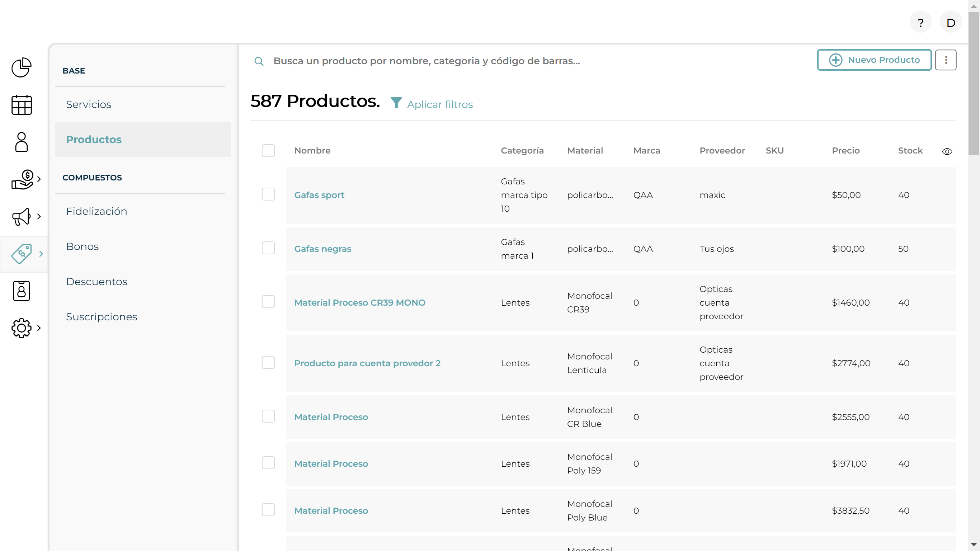Open the price tag catalog icon
This screenshot has height=551, width=980.
pos(22,254)
